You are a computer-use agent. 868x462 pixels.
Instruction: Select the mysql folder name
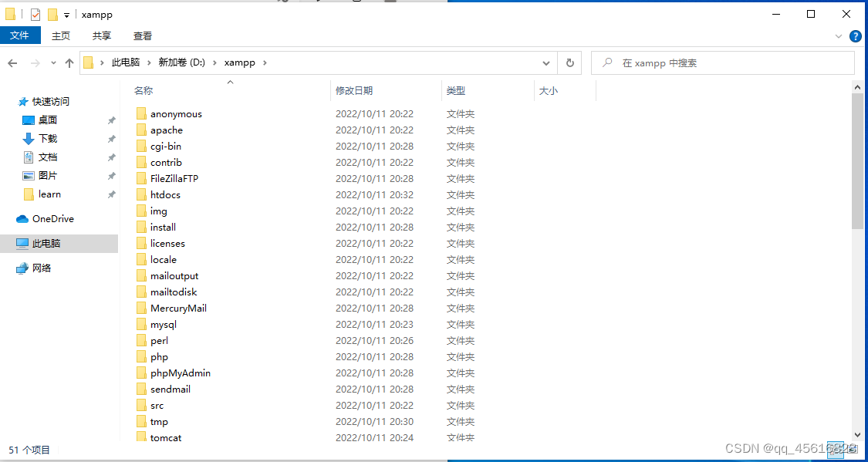point(164,324)
